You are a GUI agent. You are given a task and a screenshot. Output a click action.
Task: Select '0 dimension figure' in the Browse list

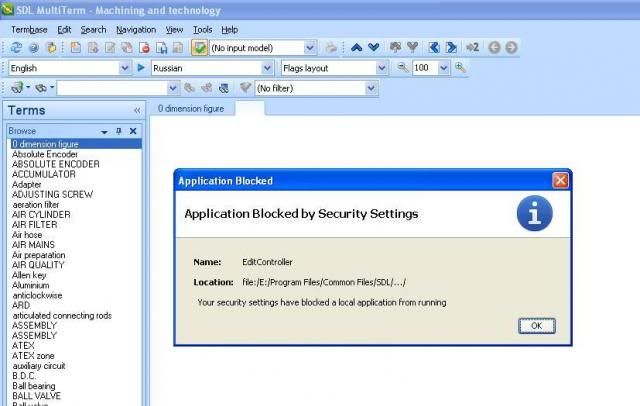(x=76, y=144)
